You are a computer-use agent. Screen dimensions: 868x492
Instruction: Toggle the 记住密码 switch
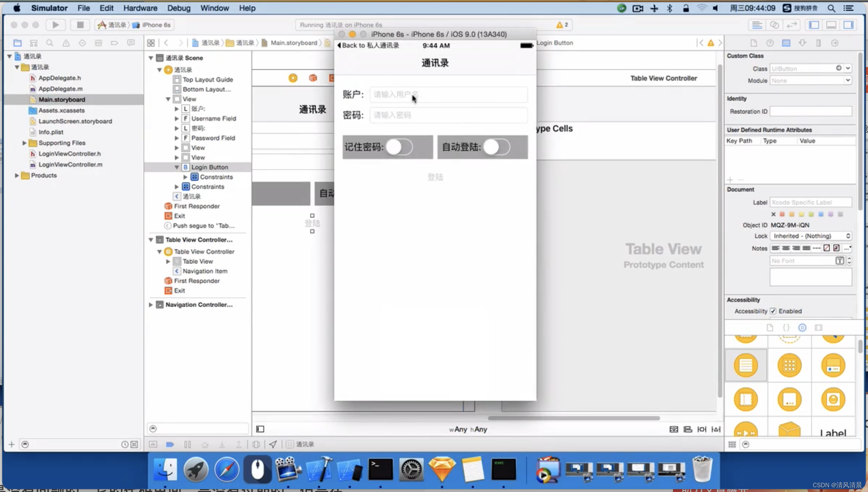click(399, 147)
